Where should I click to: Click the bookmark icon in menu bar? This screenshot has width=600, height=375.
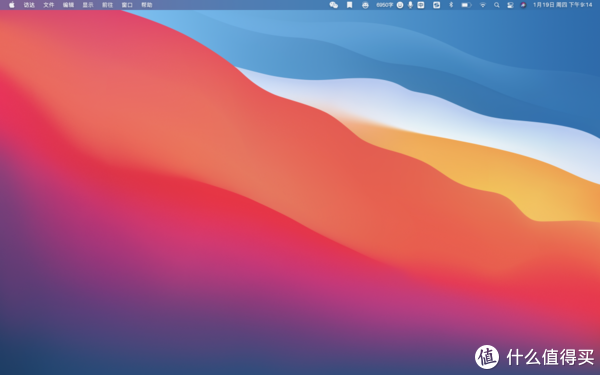(x=349, y=5)
